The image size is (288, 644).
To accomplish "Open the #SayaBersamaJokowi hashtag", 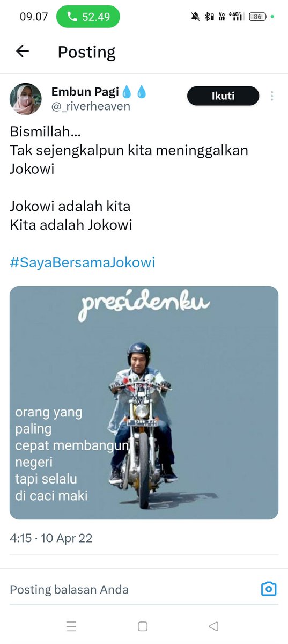I will tap(82, 262).
